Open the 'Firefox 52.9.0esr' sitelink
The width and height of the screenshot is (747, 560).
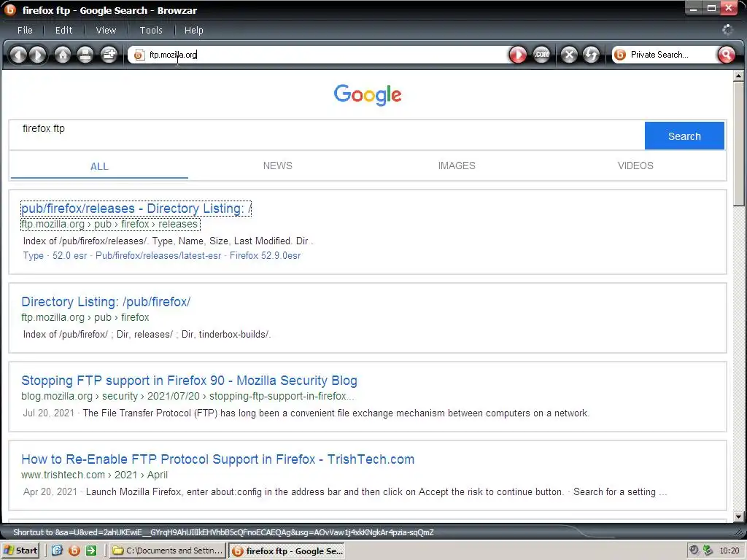coord(265,256)
